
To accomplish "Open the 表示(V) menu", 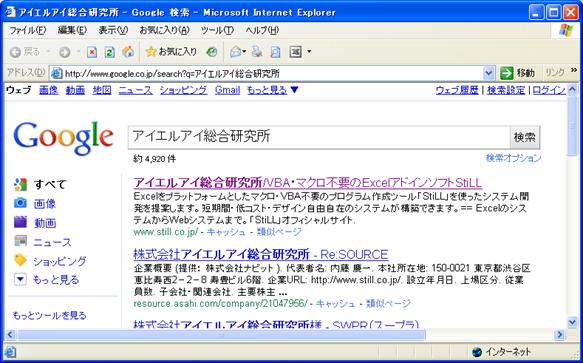I will click(113, 30).
